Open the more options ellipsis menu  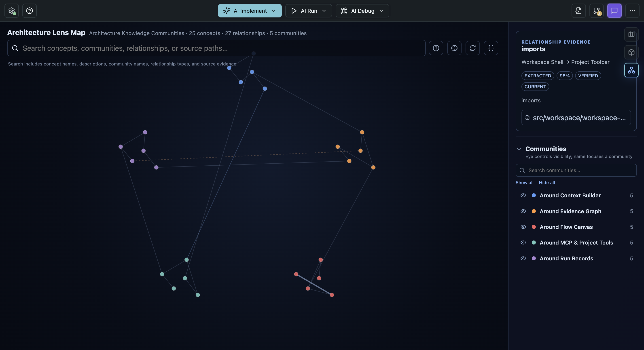click(x=632, y=11)
